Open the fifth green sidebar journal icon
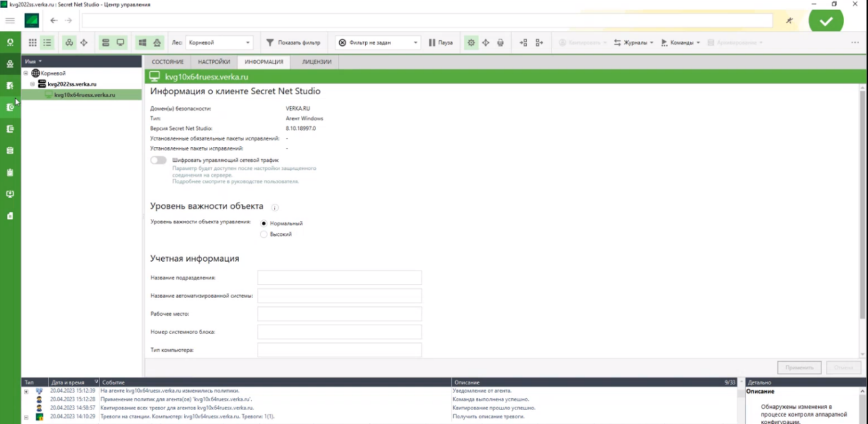 [x=10, y=129]
